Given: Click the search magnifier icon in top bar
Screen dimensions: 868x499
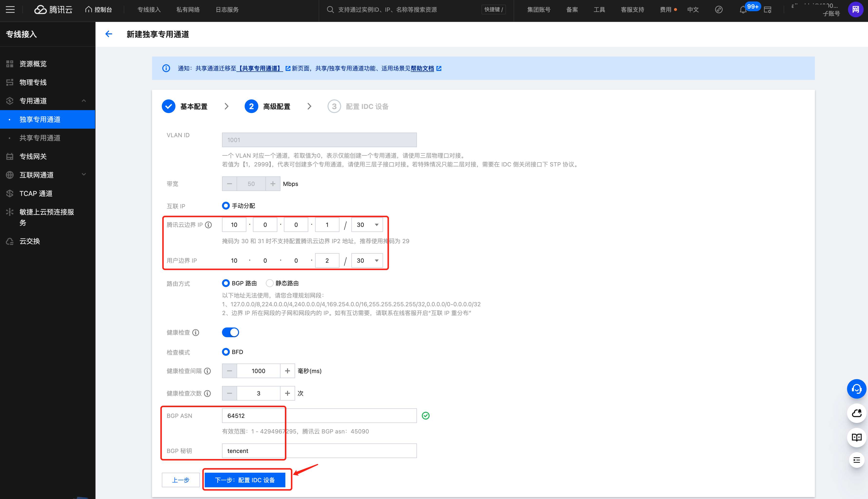Looking at the screenshot, I should (x=330, y=10).
